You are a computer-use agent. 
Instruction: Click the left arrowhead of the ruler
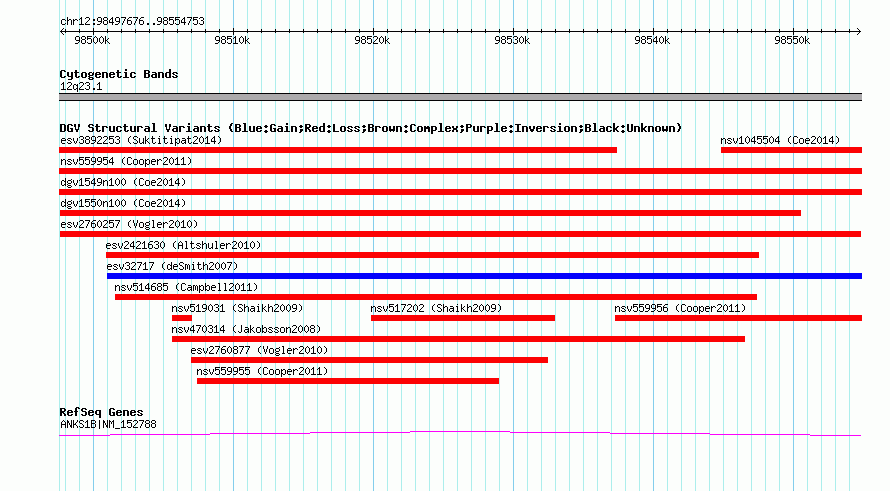62,32
